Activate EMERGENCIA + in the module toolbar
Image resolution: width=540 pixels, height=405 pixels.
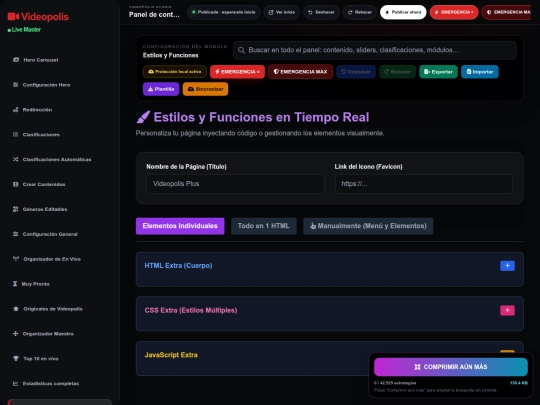237,72
